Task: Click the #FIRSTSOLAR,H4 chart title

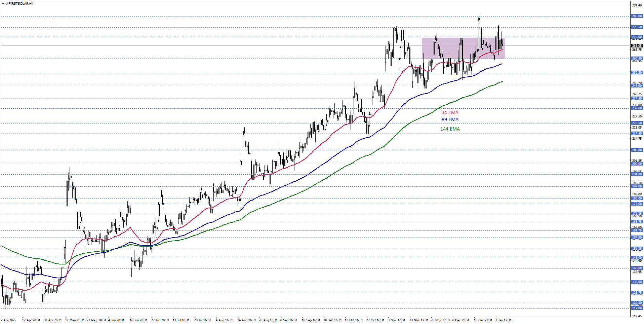Action: [20, 3]
